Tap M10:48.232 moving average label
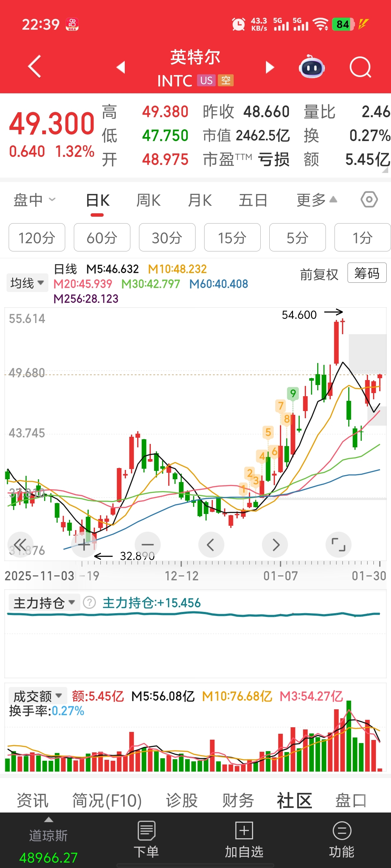391x868 pixels. click(x=177, y=269)
